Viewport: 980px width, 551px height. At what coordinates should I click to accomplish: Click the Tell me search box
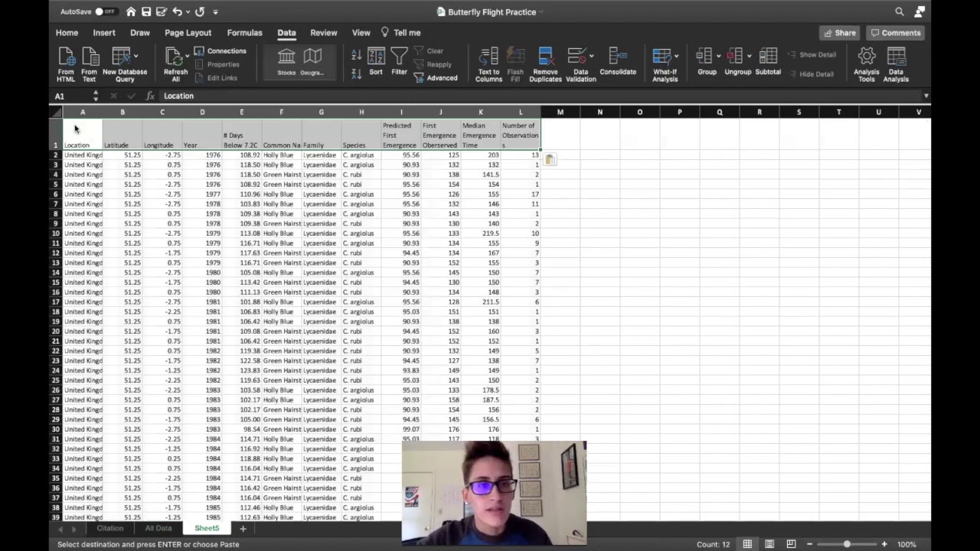point(401,33)
